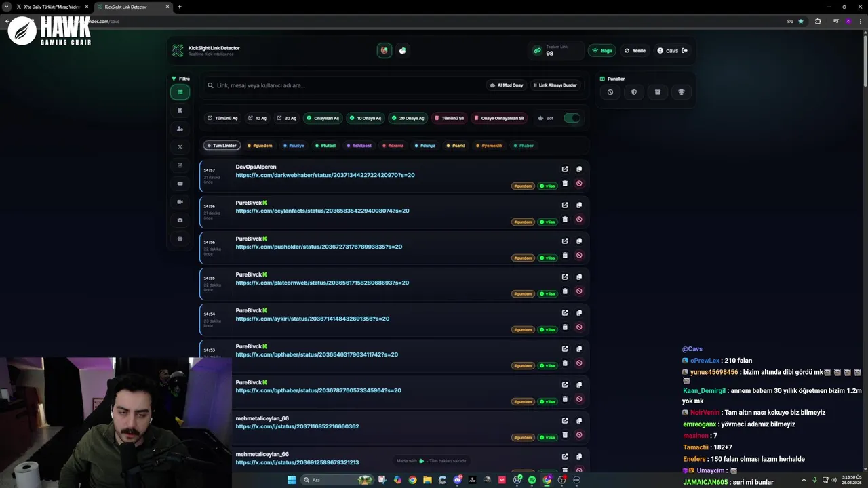The image size is (868, 488).
Task: Open the x.com/platcornweb status link
Action: 322,283
